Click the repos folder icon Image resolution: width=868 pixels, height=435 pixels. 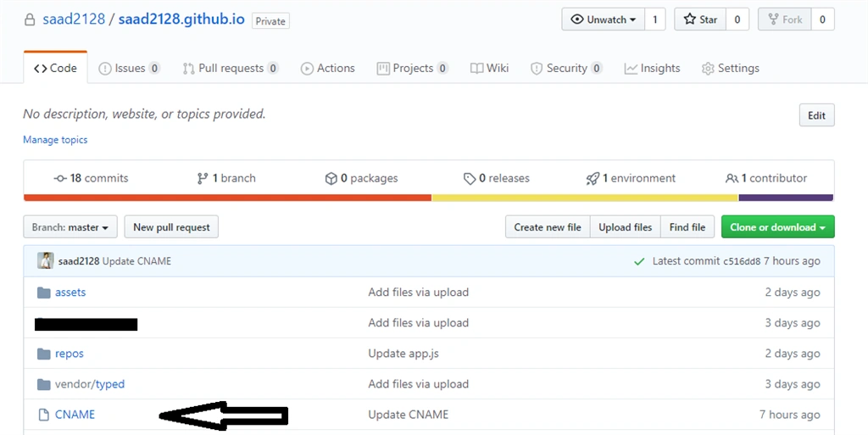[x=44, y=354]
